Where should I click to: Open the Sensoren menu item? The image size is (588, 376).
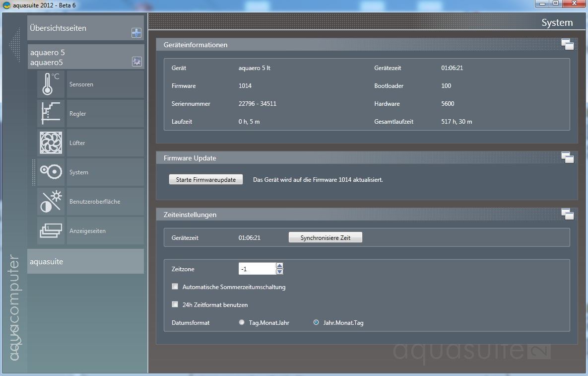105,84
